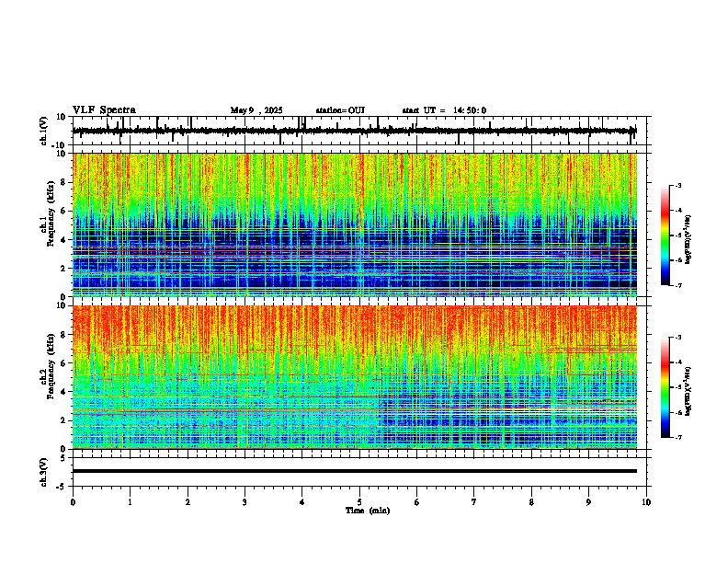
Task: Click the "Time (min)" x-axis label
Action: (368, 511)
